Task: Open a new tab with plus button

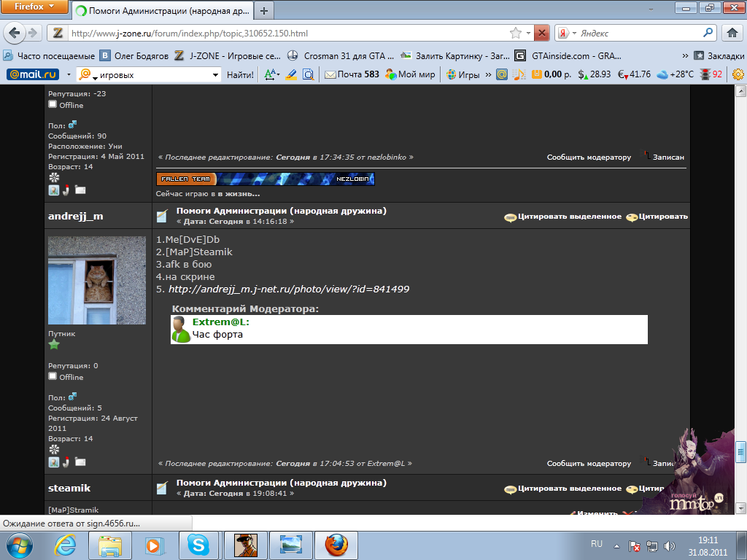Action: point(264,10)
